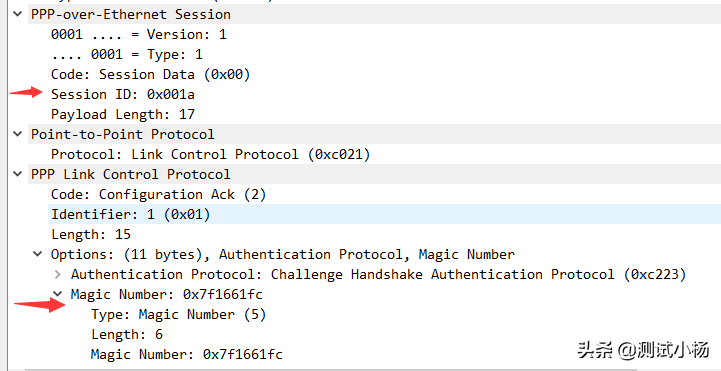Click the PPP Link Control Protocol header text

131,174
